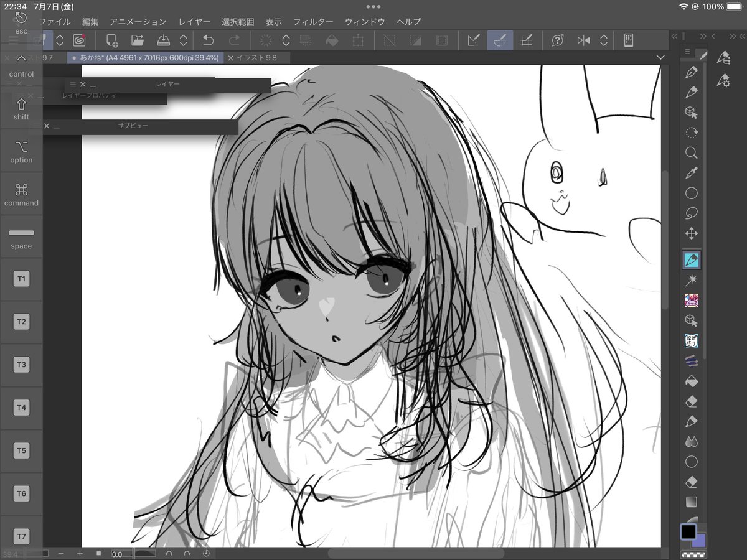
Task: Open the help question-mark support icon
Action: 558,40
